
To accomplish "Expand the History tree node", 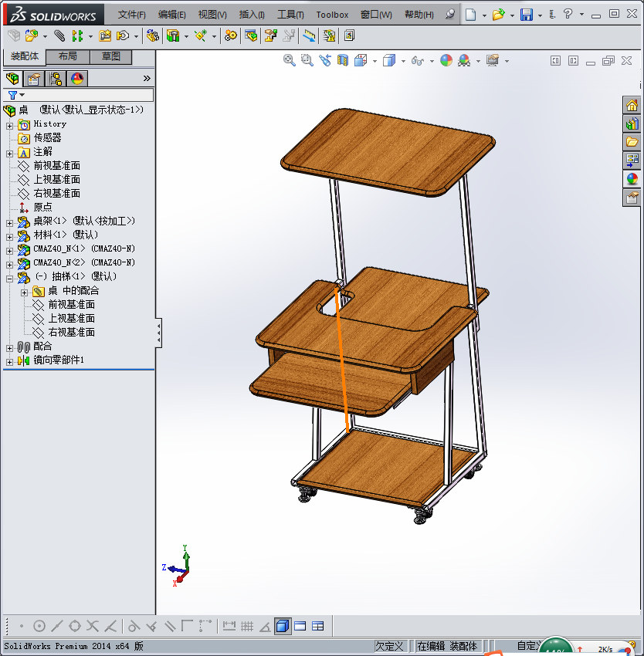I will click(x=9, y=126).
